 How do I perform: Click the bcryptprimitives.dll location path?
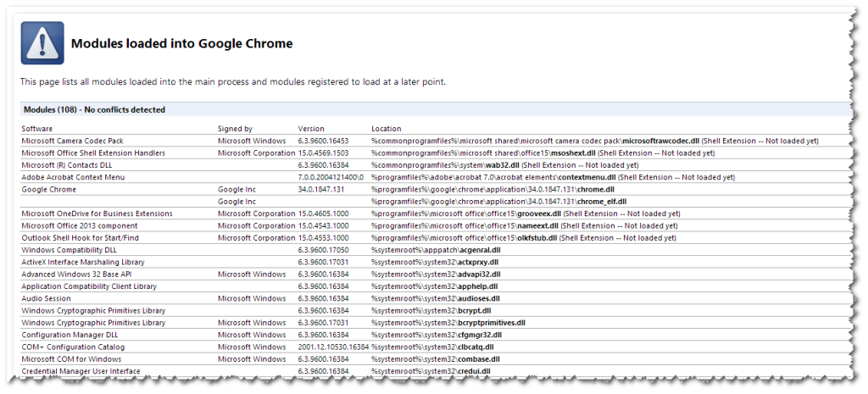tap(448, 323)
